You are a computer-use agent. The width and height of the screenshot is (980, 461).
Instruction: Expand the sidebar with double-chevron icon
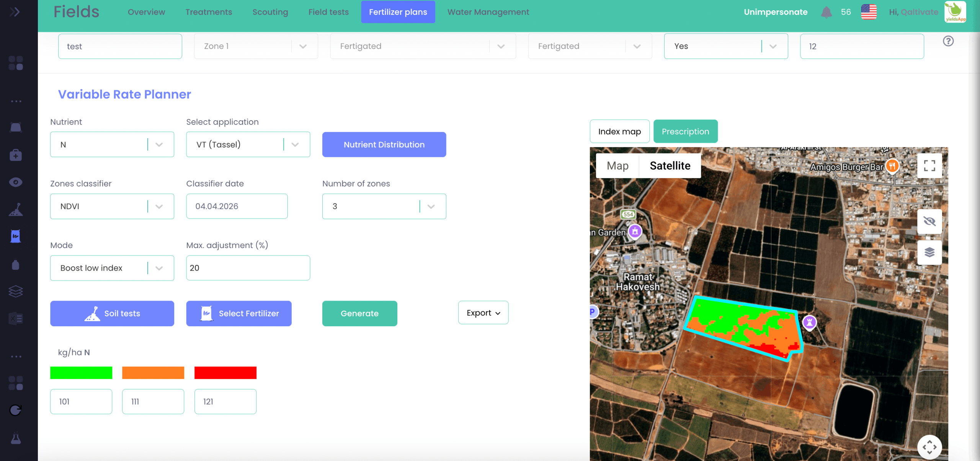(15, 12)
